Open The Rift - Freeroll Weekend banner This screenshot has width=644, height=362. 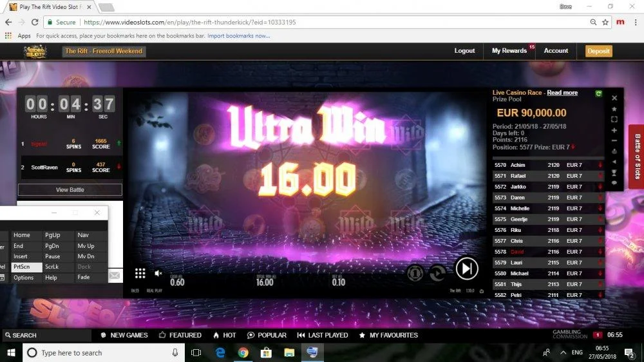(x=104, y=52)
